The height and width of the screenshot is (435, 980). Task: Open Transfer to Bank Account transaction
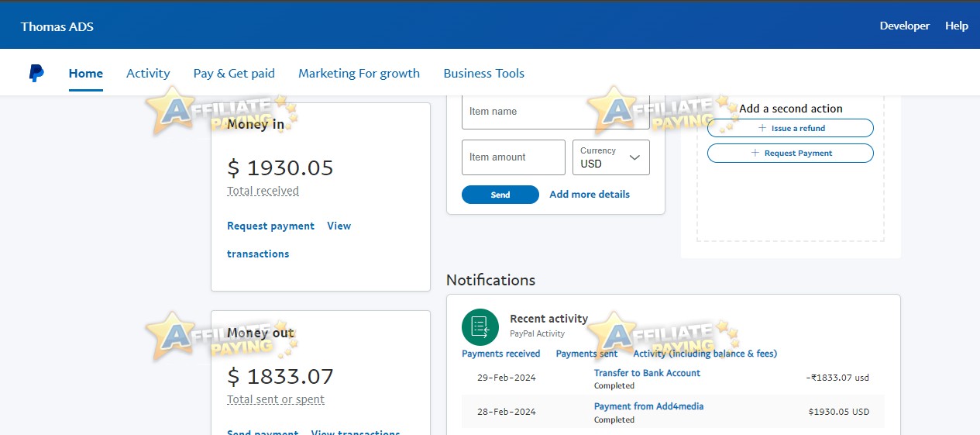click(x=647, y=373)
